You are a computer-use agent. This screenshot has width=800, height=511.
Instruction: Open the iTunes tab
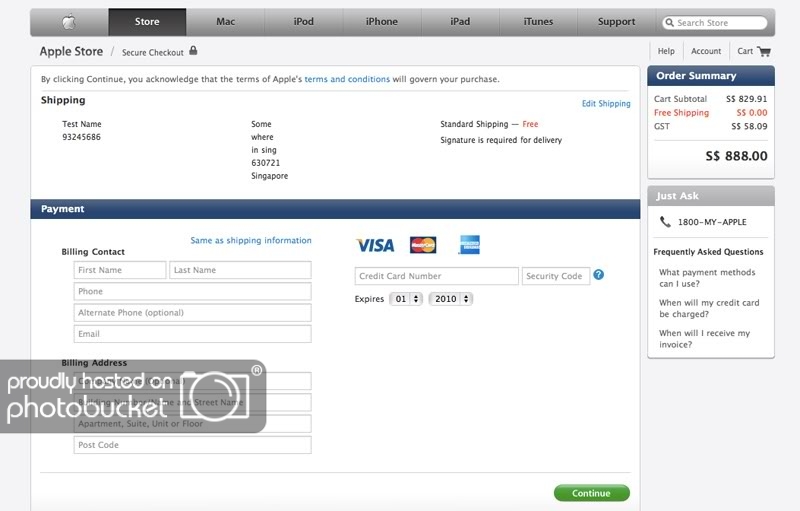[538, 22]
